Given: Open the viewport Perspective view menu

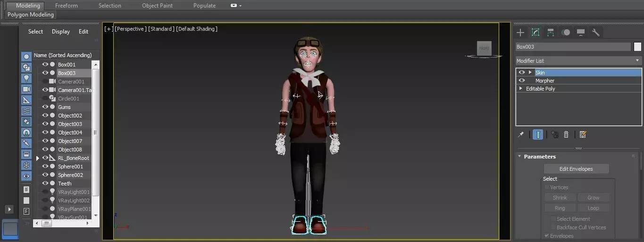Looking at the screenshot, I should [131, 29].
